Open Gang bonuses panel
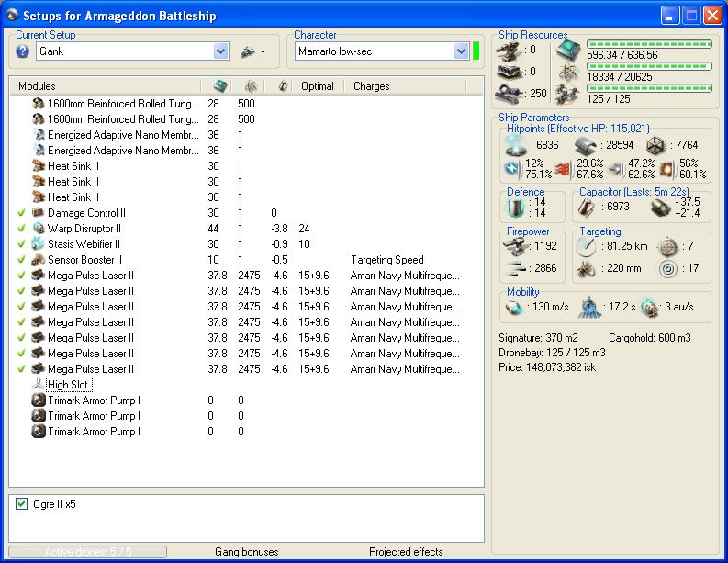 (x=246, y=552)
